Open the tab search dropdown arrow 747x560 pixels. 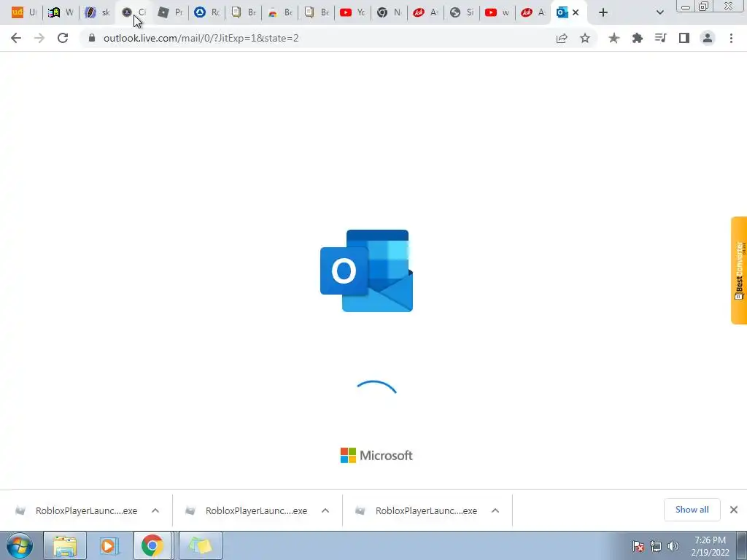pos(659,13)
